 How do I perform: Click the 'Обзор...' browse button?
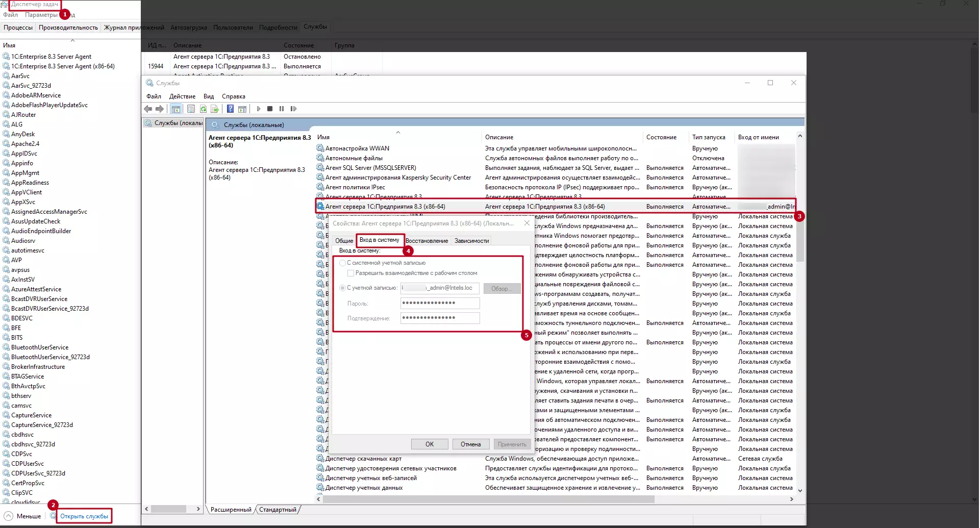click(x=501, y=289)
